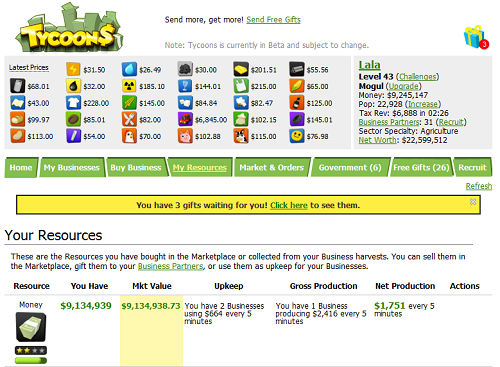This screenshot has height=367, width=500.
Task: Click the red car icon at $6,845.00
Action: [x=185, y=119]
